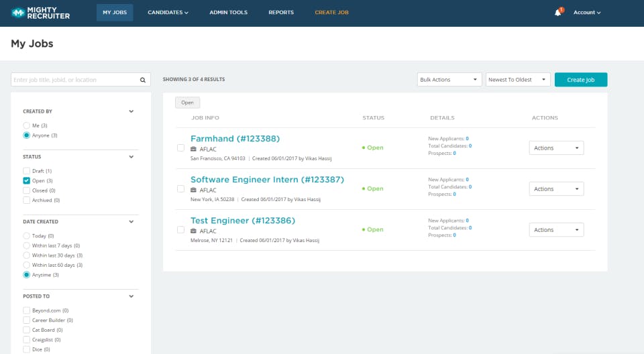Screen dimensions: 644x354
Task: Select Within last 7 days filter
Action: coord(26,245)
